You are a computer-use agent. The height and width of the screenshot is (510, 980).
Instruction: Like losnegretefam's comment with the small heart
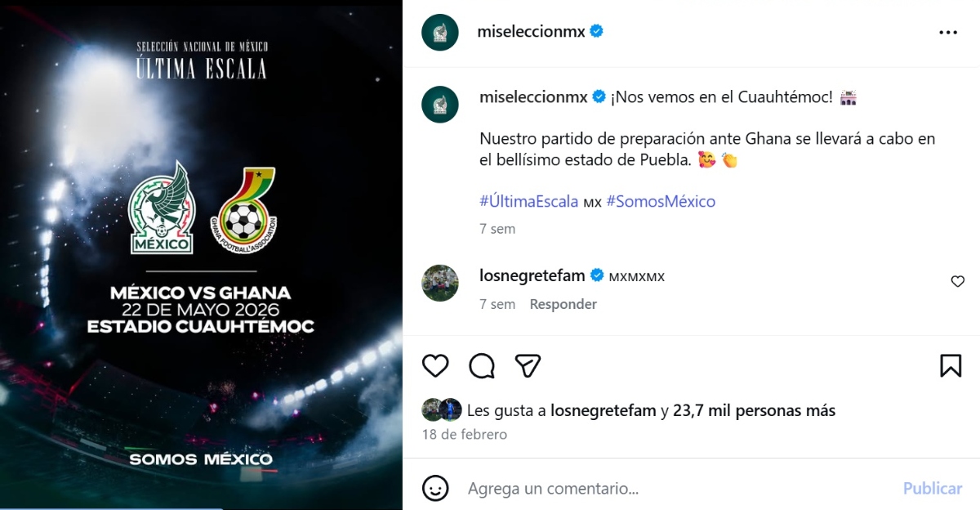coord(957,280)
